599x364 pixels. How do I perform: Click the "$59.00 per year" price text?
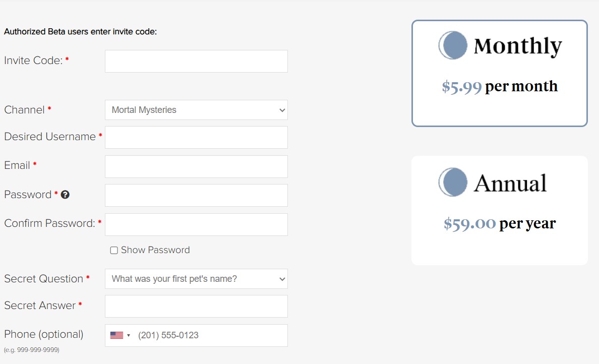tap(500, 223)
